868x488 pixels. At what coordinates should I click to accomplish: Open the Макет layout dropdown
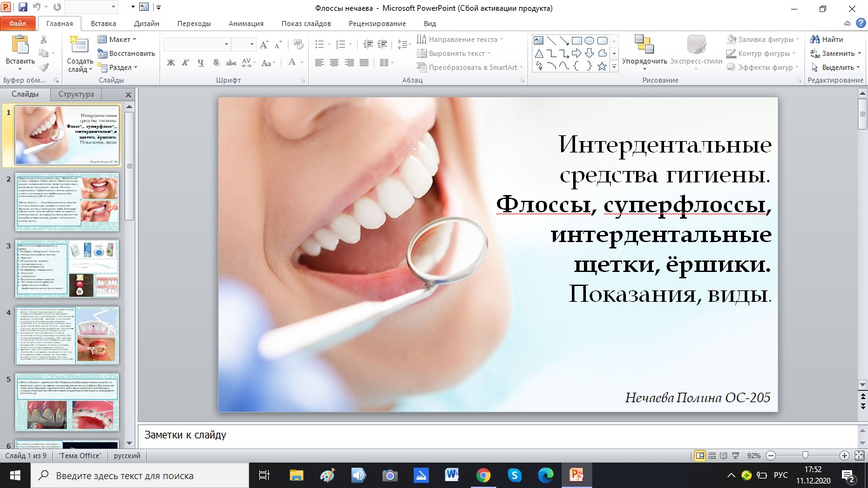click(118, 39)
